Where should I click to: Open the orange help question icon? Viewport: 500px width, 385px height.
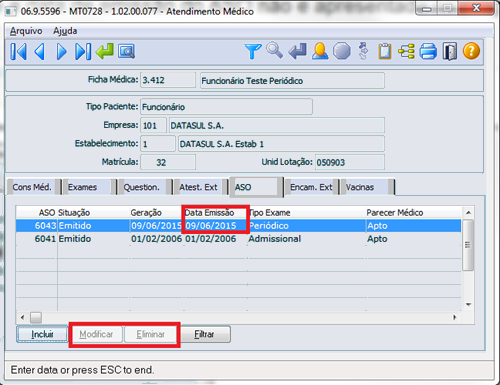(x=471, y=51)
